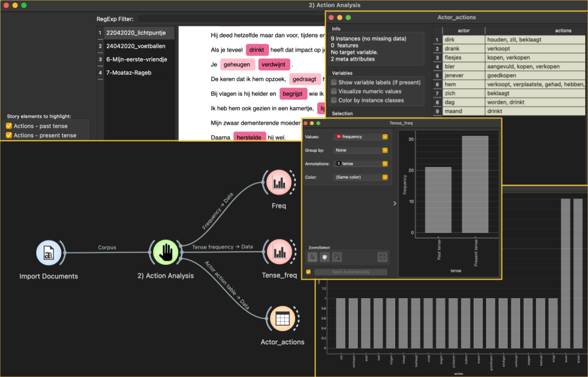Close the Action Analysis window red button

[x=6, y=5]
